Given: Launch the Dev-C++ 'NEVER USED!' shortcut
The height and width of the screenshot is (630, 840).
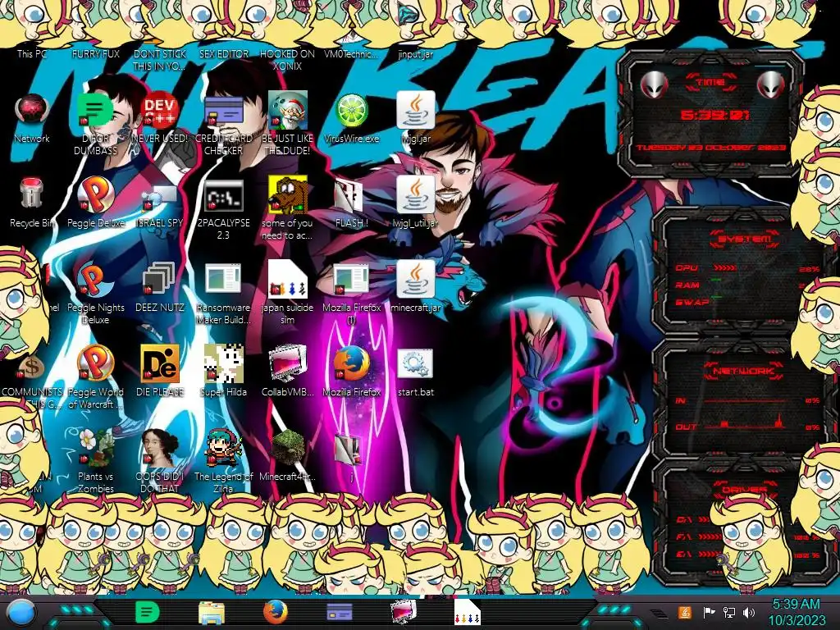Looking at the screenshot, I should click(159, 111).
